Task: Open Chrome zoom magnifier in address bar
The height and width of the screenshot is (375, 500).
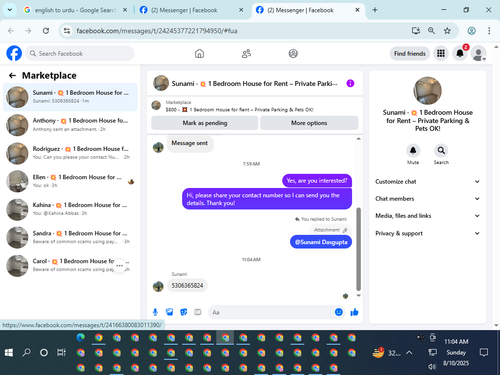Action: click(x=431, y=31)
